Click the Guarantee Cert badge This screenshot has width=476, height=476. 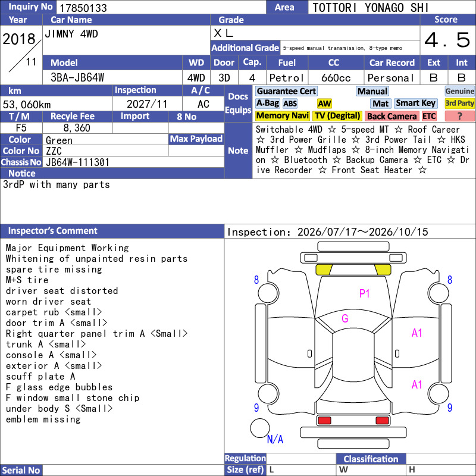(x=286, y=91)
